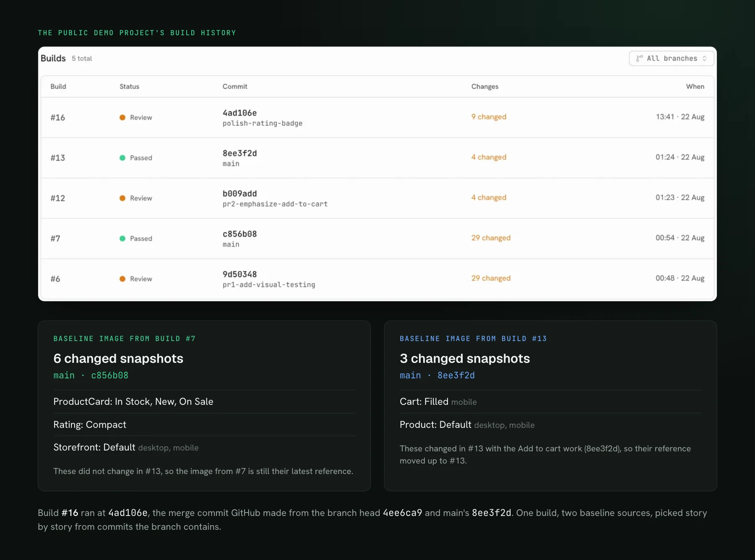Click branch name pr1-add-visual-testing
Viewport: 755px width, 560px height.
[269, 284]
